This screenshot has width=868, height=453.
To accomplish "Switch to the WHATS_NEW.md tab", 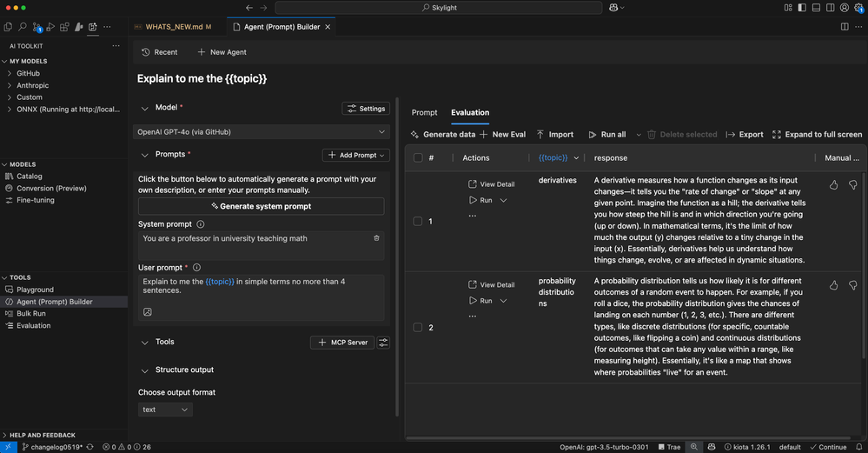I will (x=173, y=27).
